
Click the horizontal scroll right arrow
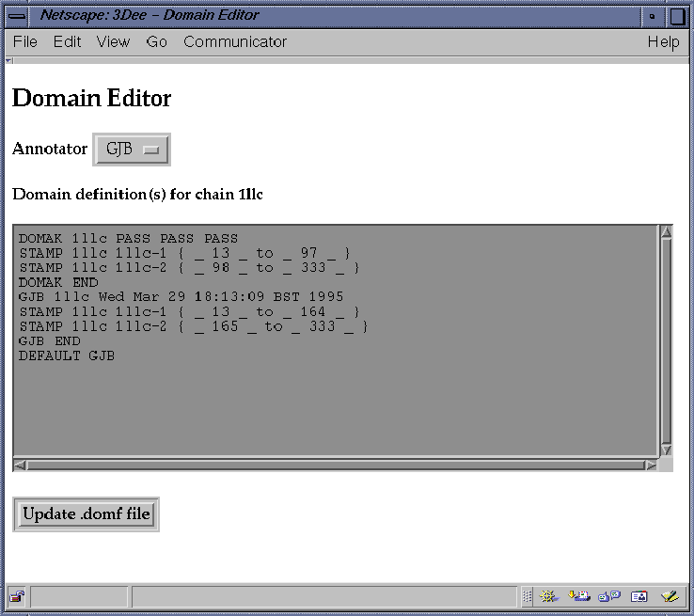651,466
